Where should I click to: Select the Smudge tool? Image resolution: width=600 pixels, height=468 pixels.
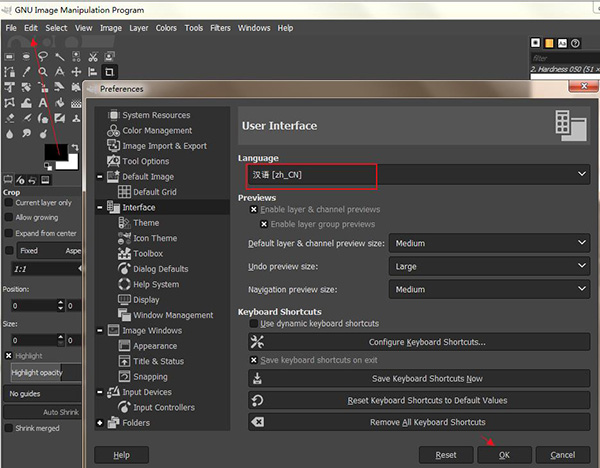pyautogui.click(x=26, y=134)
